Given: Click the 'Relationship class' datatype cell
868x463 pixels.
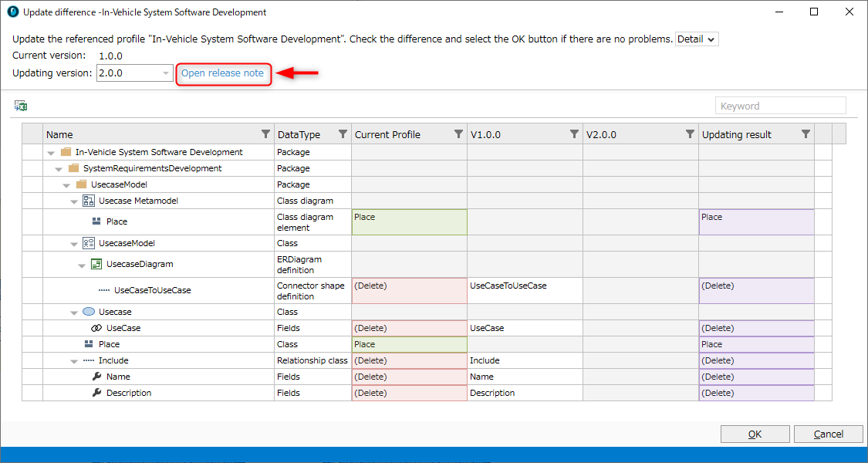Looking at the screenshot, I should 312,360.
